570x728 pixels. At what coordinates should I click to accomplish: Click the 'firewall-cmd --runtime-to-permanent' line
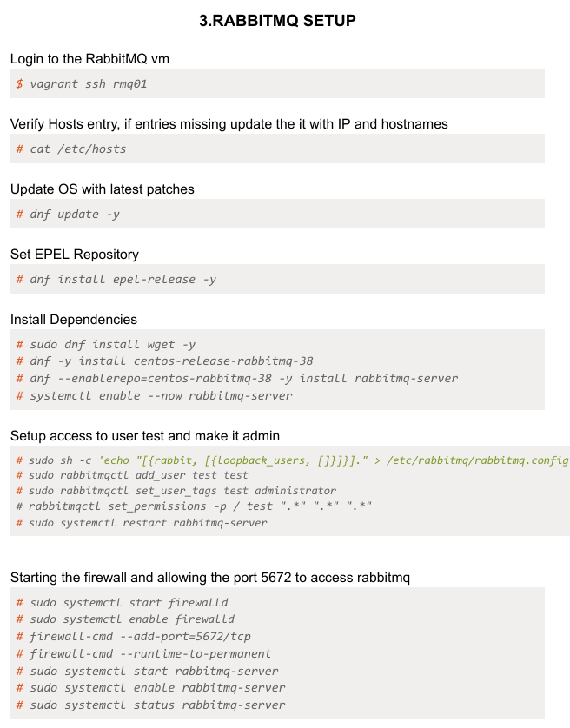150,653
